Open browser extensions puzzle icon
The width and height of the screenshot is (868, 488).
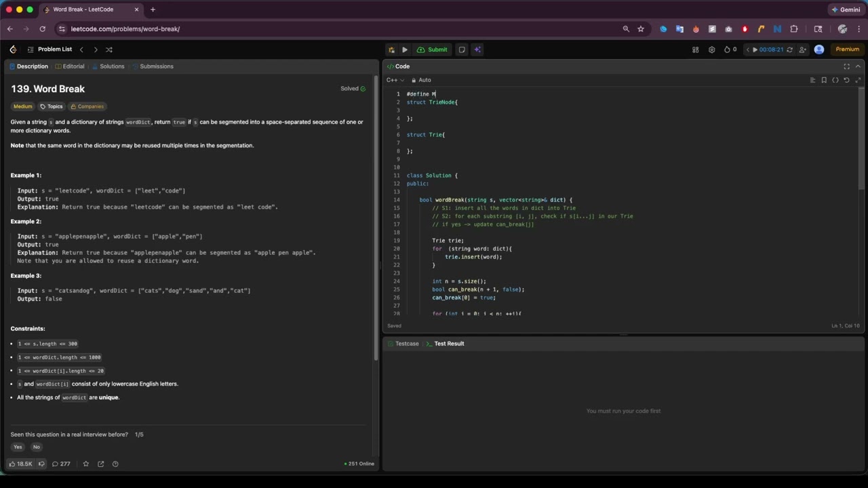[794, 29]
